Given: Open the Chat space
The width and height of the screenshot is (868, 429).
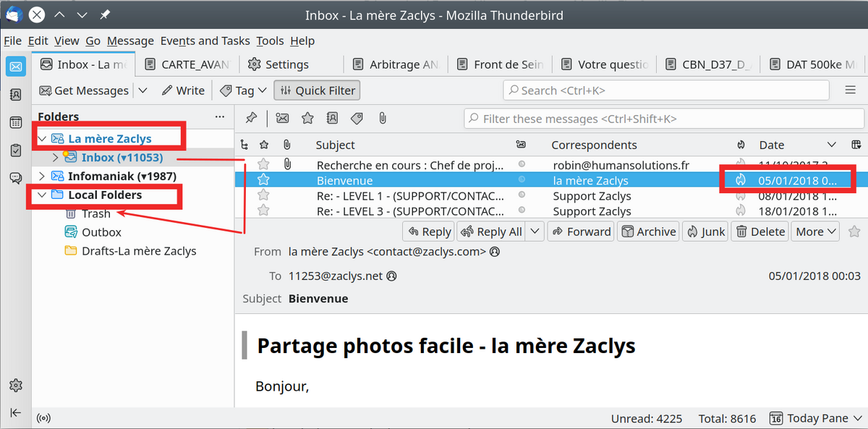Looking at the screenshot, I should click(15, 177).
